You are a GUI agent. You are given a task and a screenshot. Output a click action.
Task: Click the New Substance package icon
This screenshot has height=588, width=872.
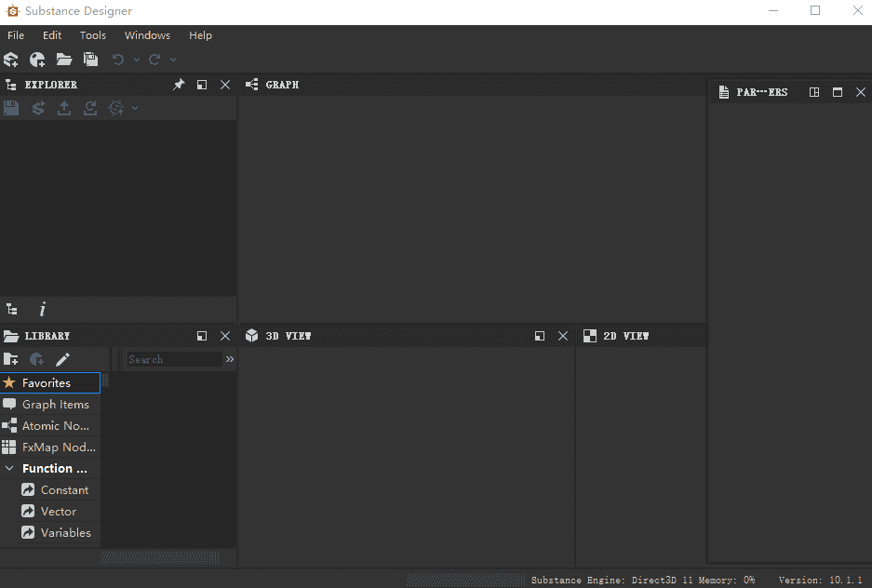pos(11,60)
